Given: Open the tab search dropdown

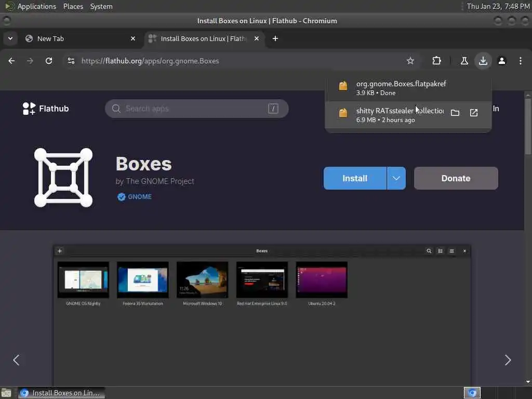Looking at the screenshot, I should pyautogui.click(x=10, y=38).
